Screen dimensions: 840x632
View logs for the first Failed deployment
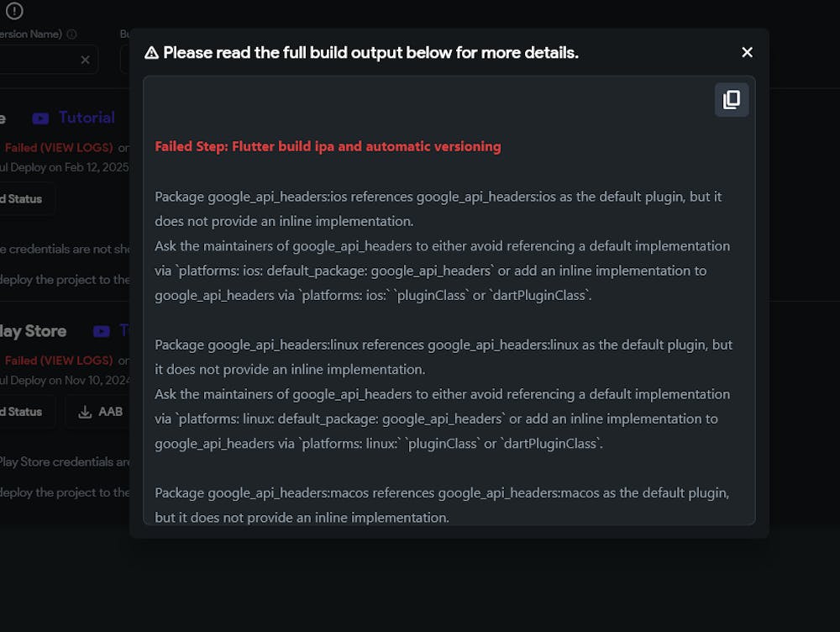tap(59, 147)
